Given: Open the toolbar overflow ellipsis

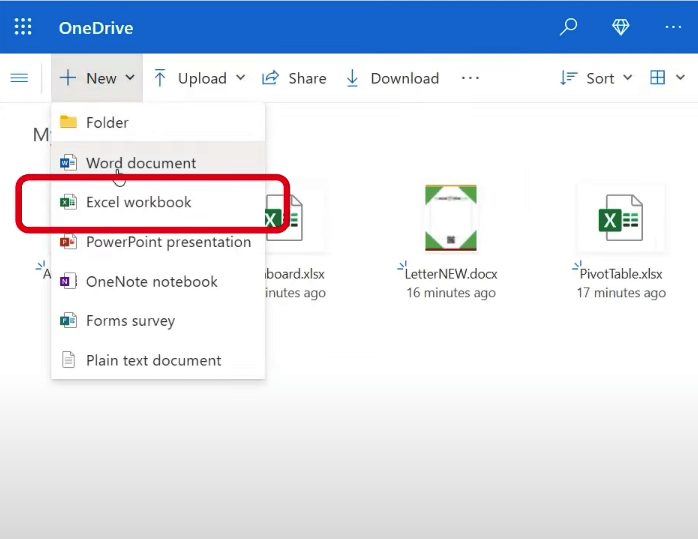Looking at the screenshot, I should (470, 78).
